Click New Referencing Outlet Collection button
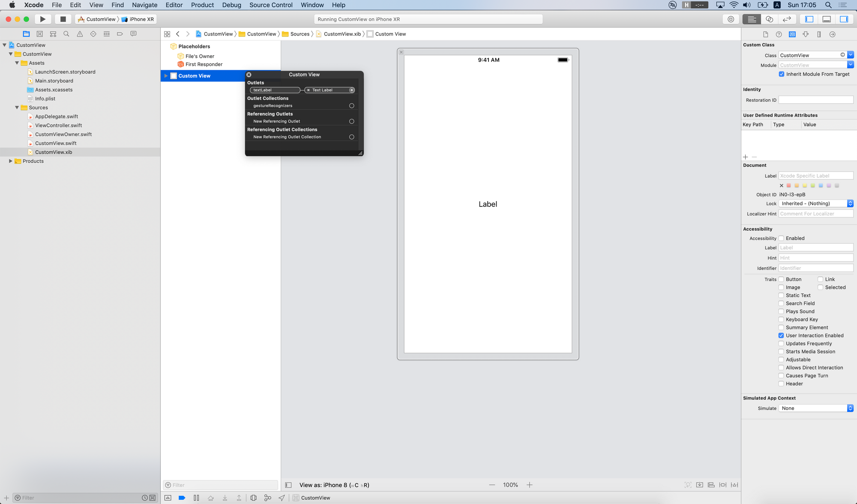 click(x=352, y=136)
